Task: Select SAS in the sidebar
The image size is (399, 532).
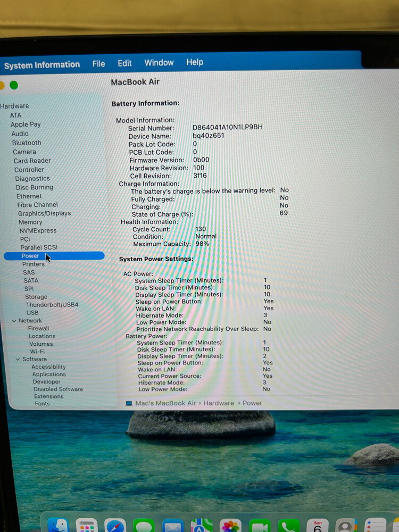Action: point(29,272)
